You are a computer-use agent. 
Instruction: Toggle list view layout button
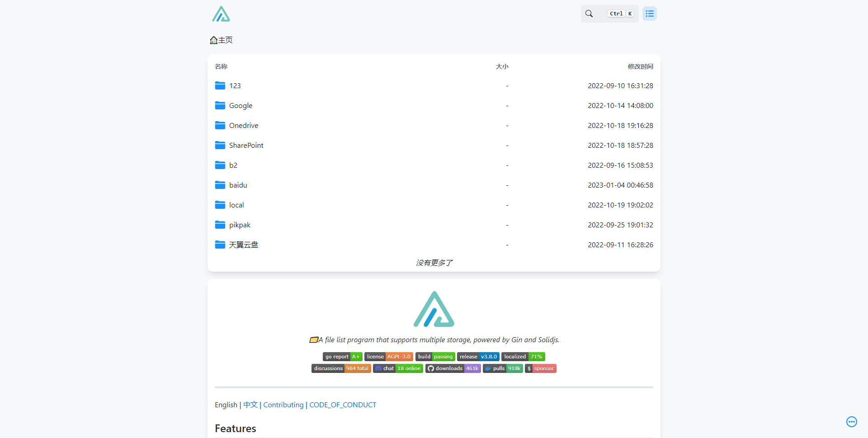point(650,14)
